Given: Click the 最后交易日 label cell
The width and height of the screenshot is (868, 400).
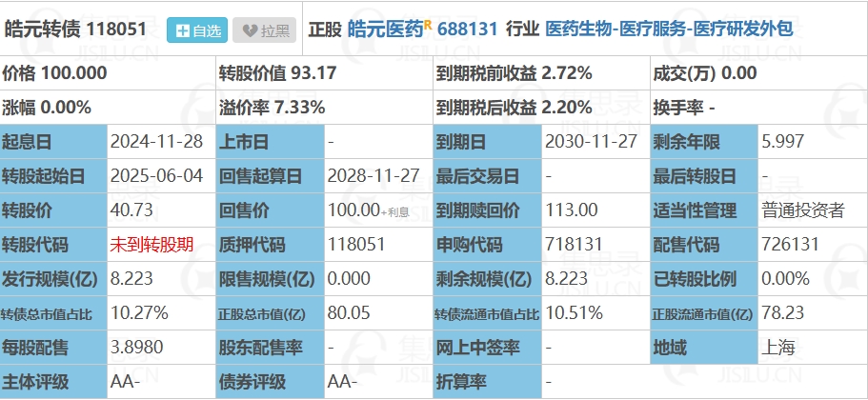Looking at the screenshot, I should point(488,176).
